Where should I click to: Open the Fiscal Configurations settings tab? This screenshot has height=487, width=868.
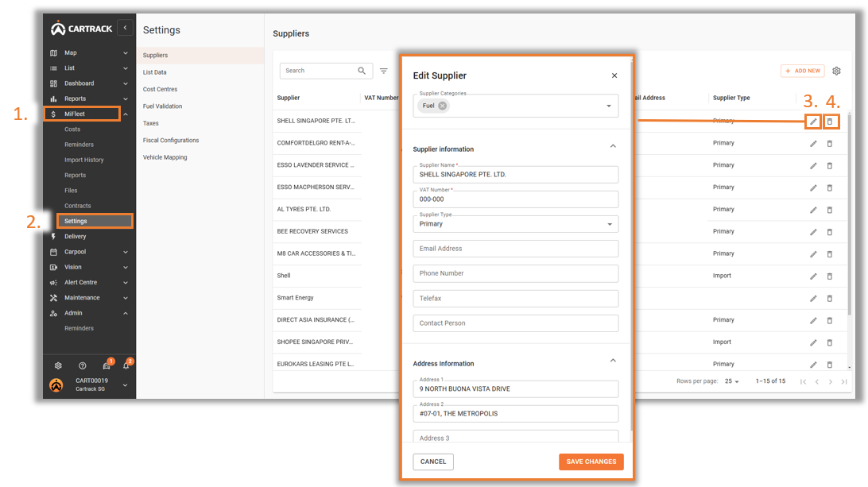170,141
